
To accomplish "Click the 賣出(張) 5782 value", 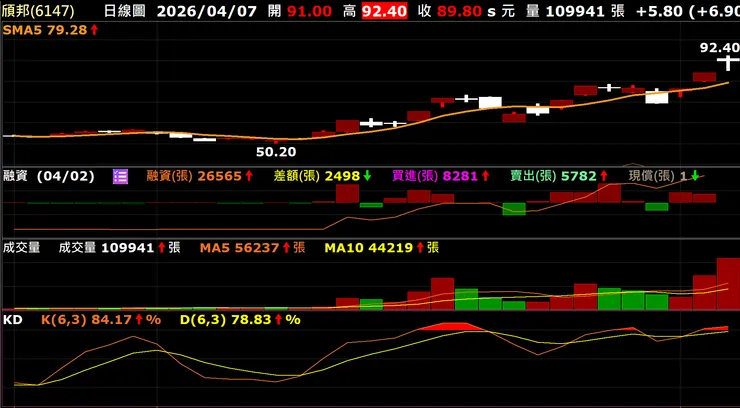I will [560, 177].
